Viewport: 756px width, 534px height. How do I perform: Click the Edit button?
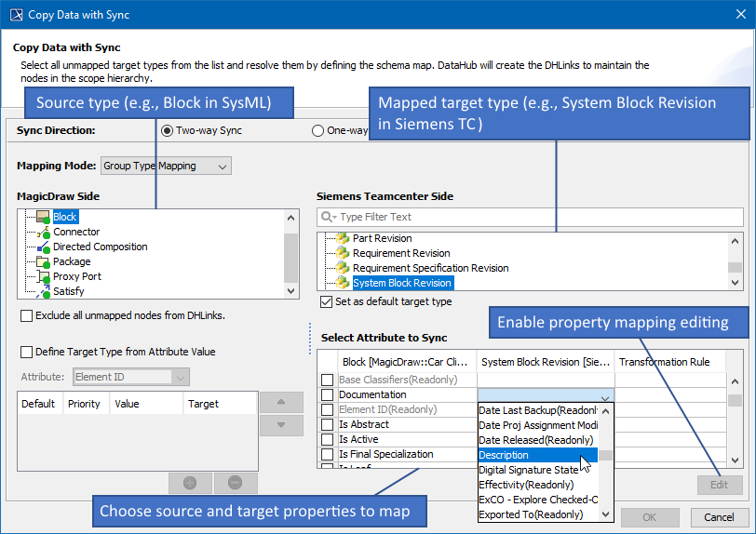click(720, 485)
